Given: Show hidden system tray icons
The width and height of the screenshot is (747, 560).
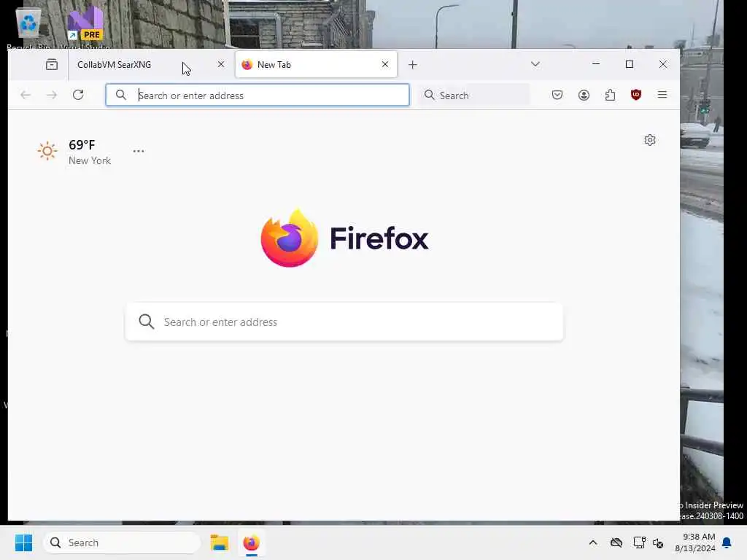Looking at the screenshot, I should pos(592,542).
